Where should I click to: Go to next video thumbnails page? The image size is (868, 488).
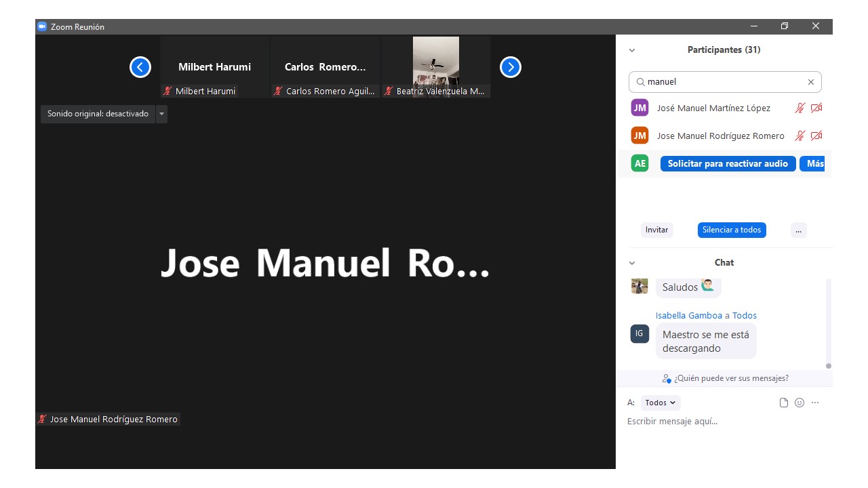click(511, 67)
